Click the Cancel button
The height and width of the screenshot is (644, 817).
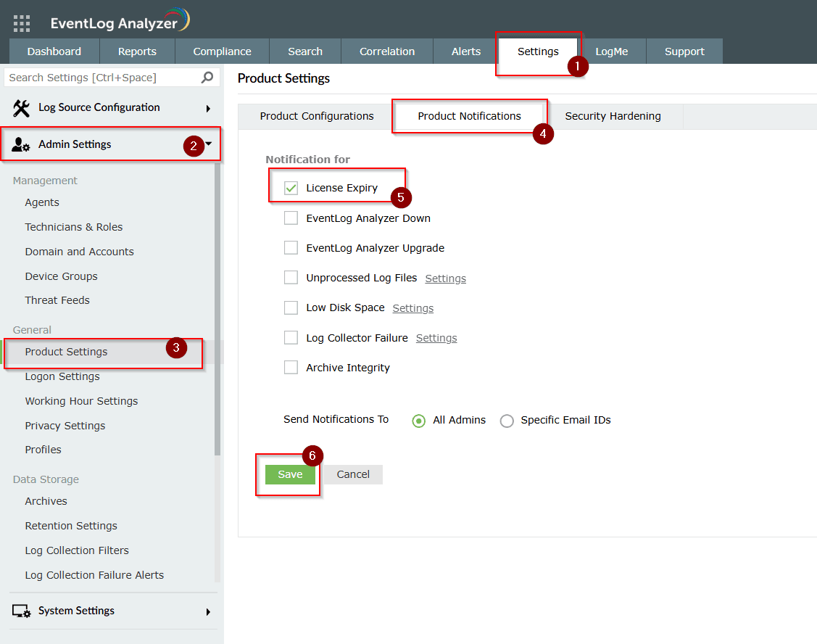coord(353,474)
